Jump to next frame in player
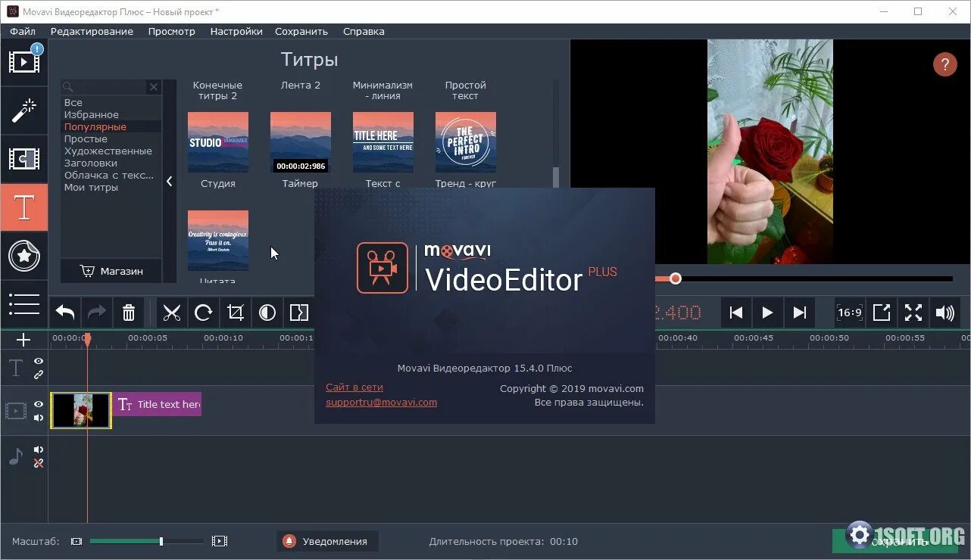This screenshot has height=560, width=971. 799,313
